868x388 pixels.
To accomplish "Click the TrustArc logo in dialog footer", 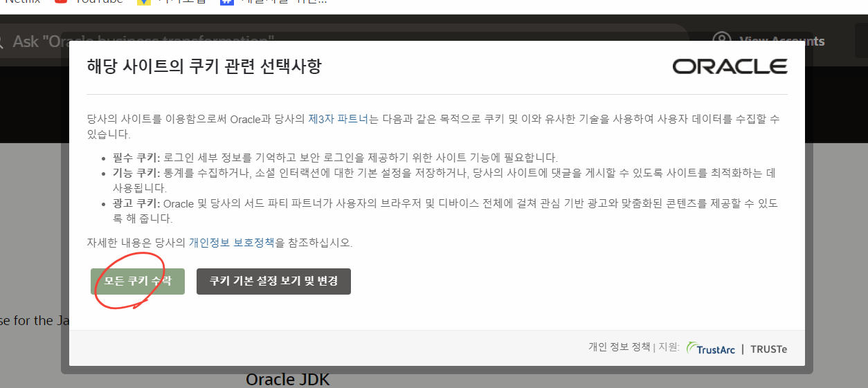I will 711,349.
